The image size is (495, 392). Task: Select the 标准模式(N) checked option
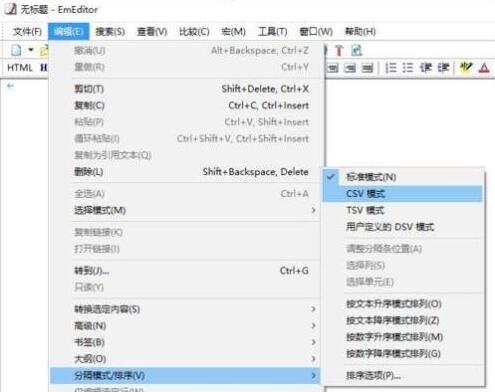(403, 177)
